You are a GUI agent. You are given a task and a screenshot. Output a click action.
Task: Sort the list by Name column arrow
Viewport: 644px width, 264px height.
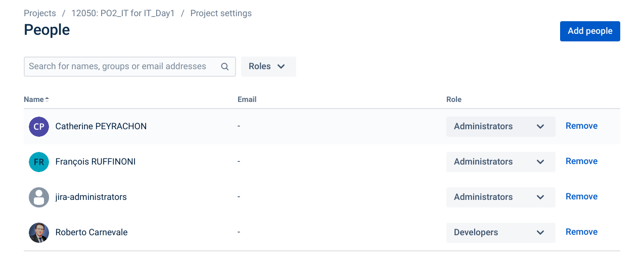(47, 99)
